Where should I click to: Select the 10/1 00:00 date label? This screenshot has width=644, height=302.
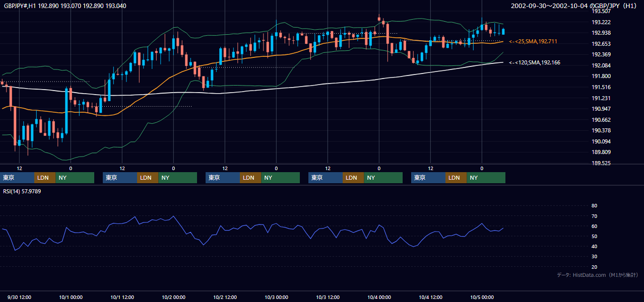tap(71, 297)
